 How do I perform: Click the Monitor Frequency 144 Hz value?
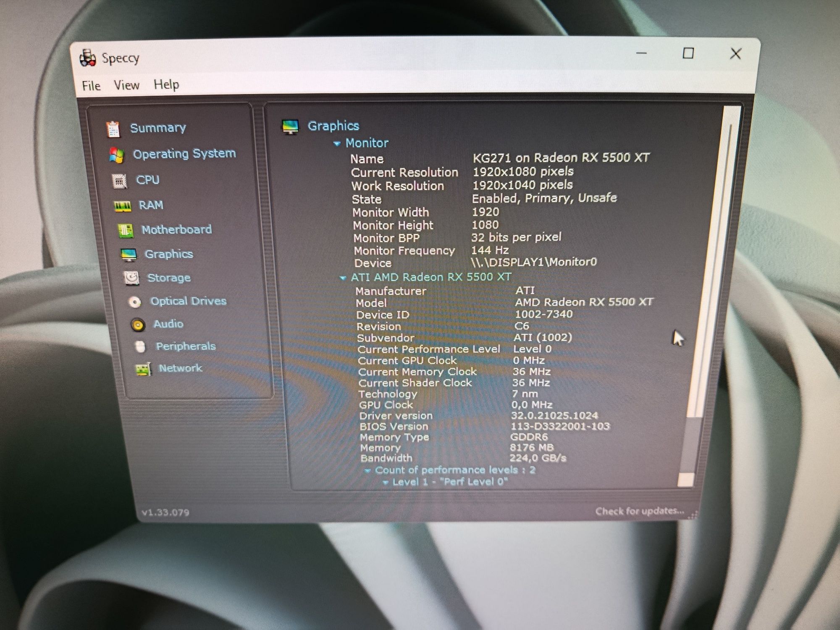[x=490, y=250]
